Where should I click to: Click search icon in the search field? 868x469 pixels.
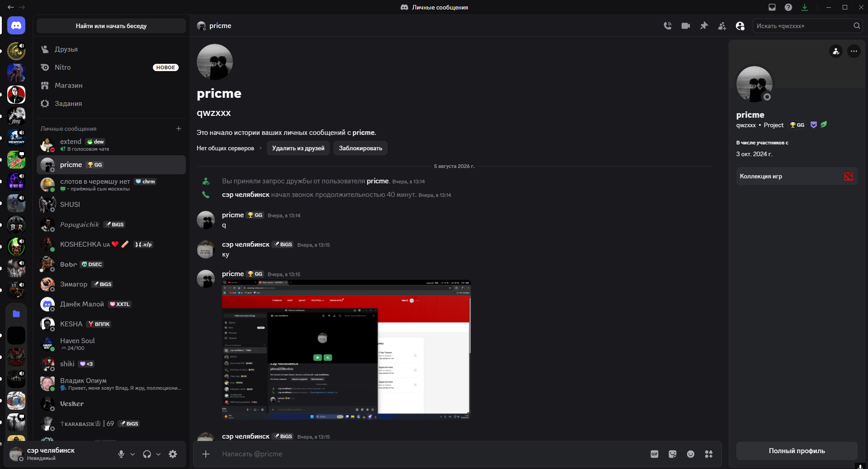[857, 26]
